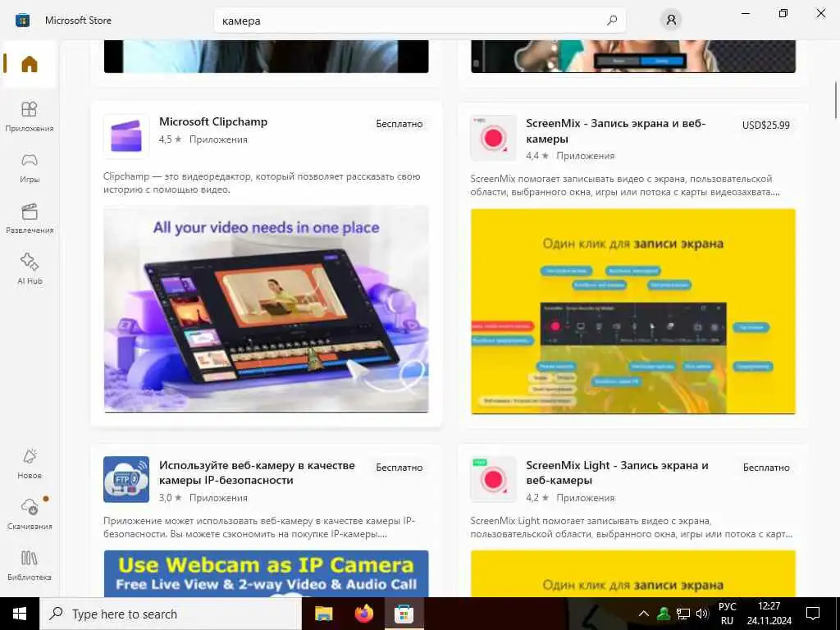
Task: Open the Библиотека section
Action: [30, 565]
